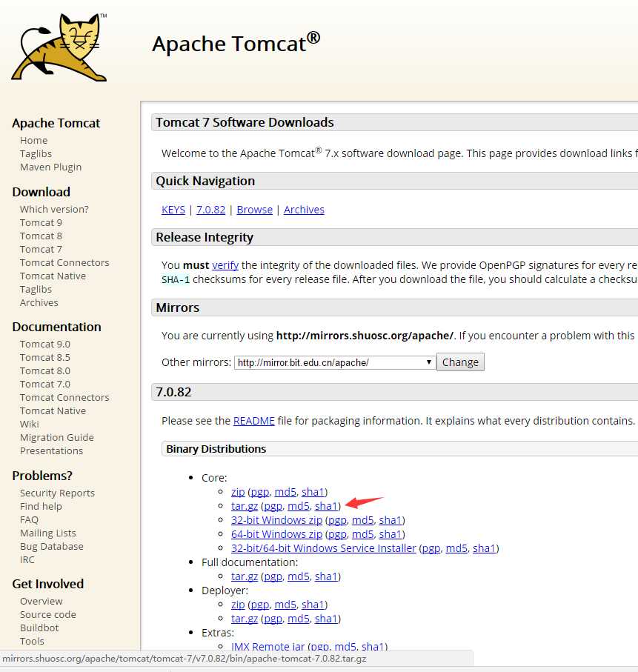Open the Migration Guide link
This screenshot has width=638, height=672.
coord(56,438)
